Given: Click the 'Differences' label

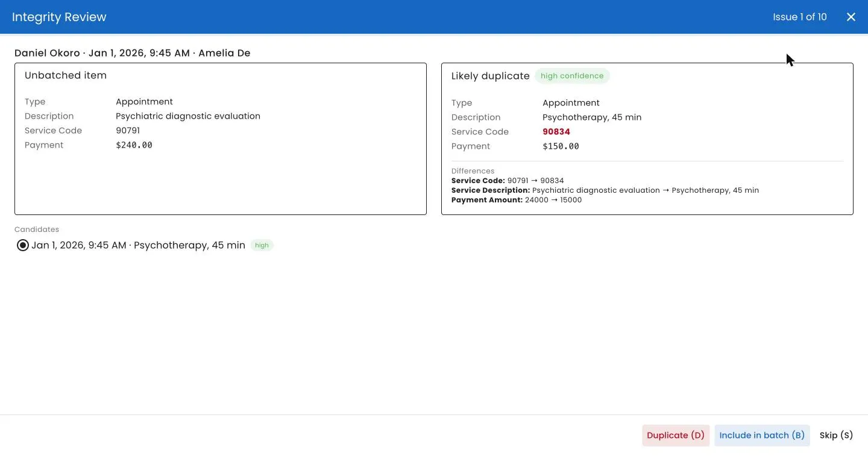Looking at the screenshot, I should pyautogui.click(x=473, y=171).
